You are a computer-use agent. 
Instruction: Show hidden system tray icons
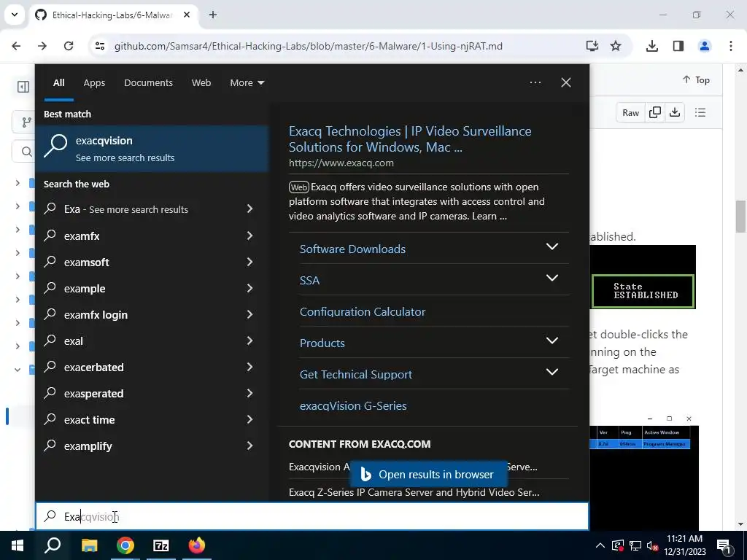click(600, 545)
